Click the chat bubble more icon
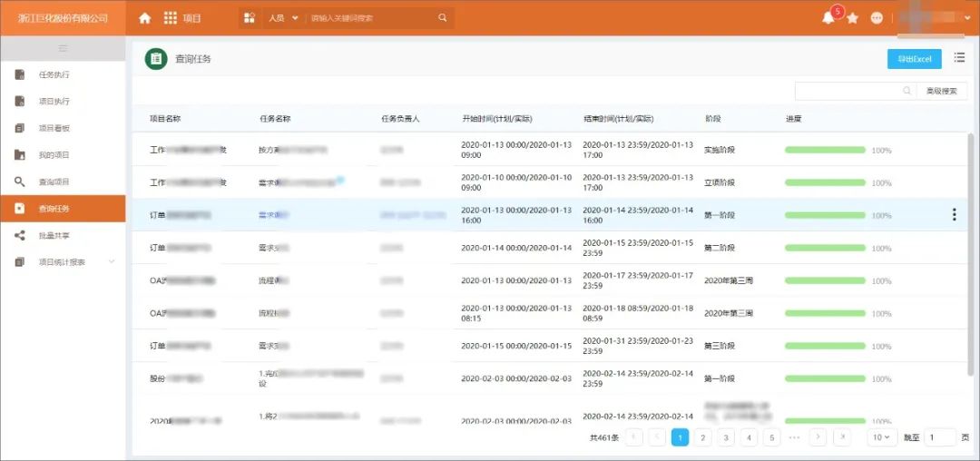This screenshot has width=980, height=461. (x=877, y=18)
